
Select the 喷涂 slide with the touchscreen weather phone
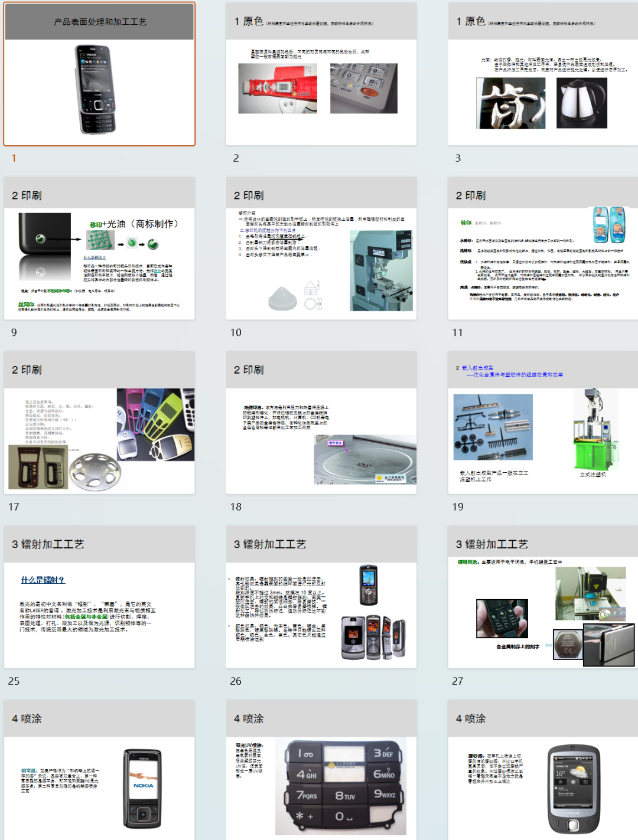[x=542, y=772]
